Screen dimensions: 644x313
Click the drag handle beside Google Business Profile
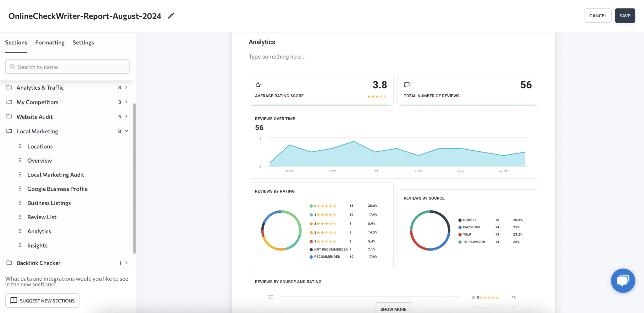[20, 188]
